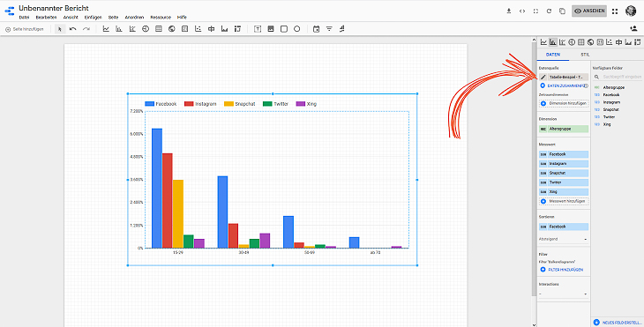
Task: Open the Einfügen menu
Action: click(x=94, y=18)
